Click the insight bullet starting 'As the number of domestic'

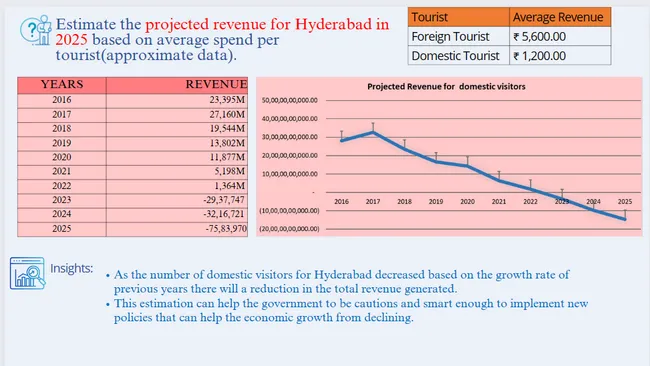click(x=341, y=282)
